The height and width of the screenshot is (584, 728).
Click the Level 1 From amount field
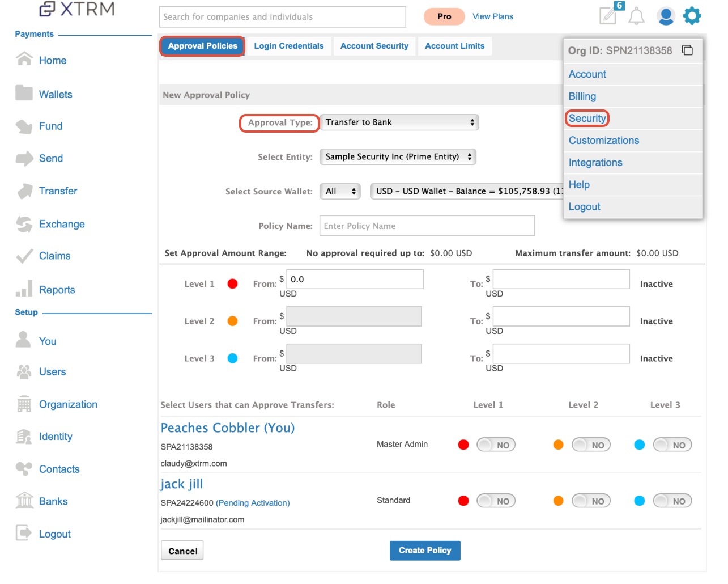355,279
